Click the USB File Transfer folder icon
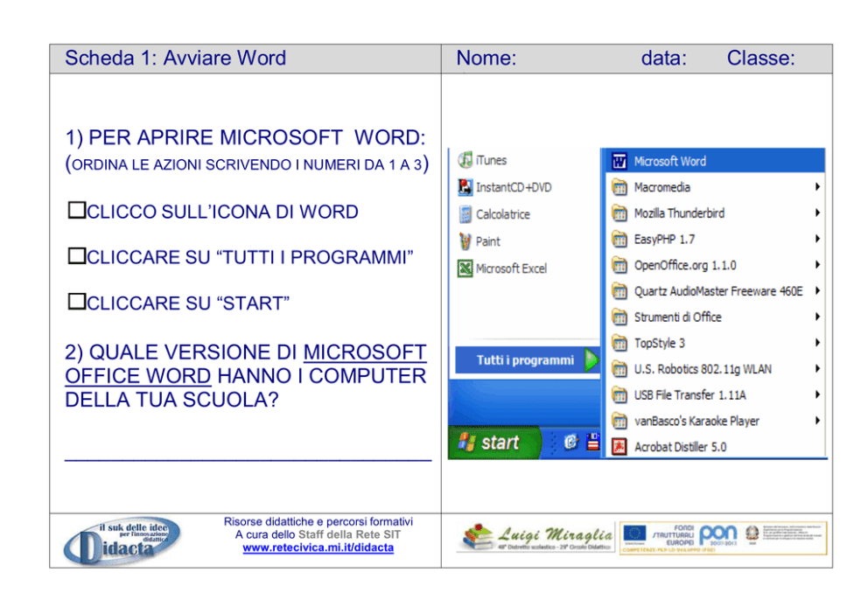The image size is (868, 614). coord(619,395)
